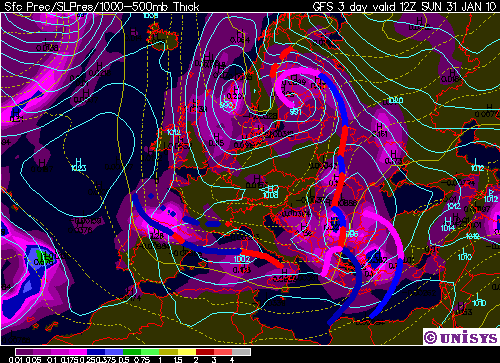The height and width of the screenshot is (363, 500).
Task: Click the 1008 pressure label
Action: (271, 195)
